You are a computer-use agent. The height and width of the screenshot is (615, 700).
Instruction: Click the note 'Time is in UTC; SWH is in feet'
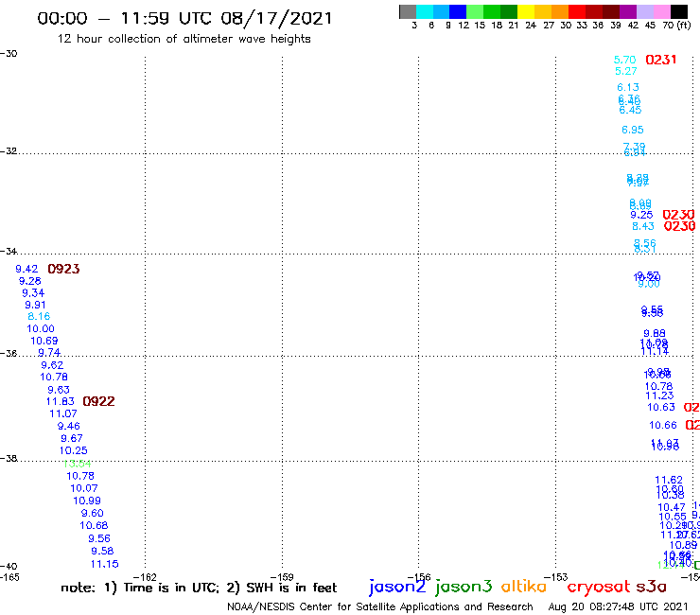(x=199, y=588)
